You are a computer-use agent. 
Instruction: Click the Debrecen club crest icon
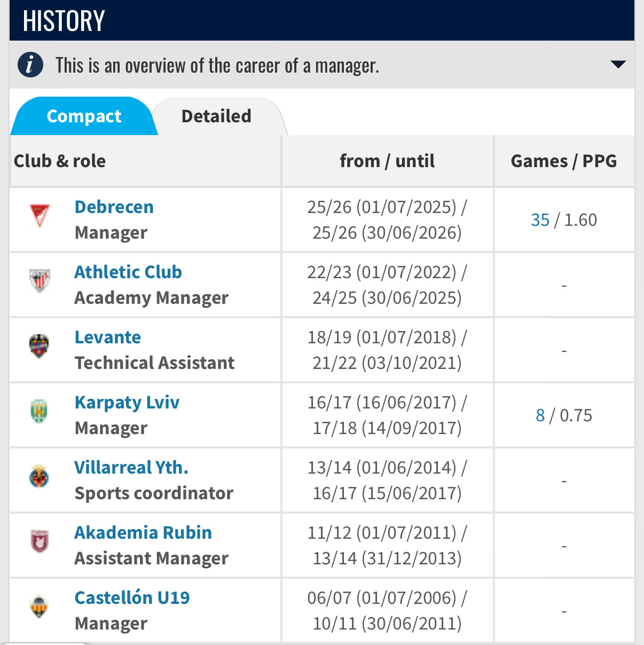[x=40, y=215]
